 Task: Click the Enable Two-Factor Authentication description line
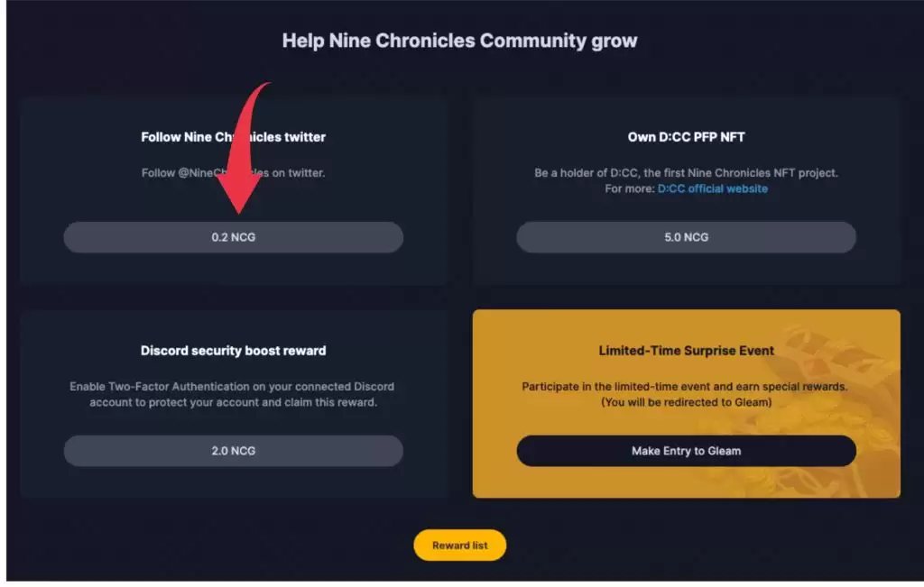pyautogui.click(x=233, y=387)
